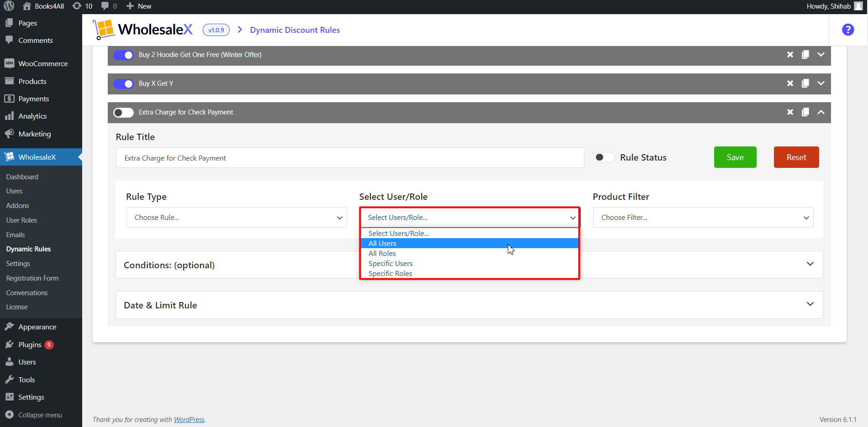Click WholesaleX menu in sidebar
The image size is (868, 427).
click(x=41, y=157)
